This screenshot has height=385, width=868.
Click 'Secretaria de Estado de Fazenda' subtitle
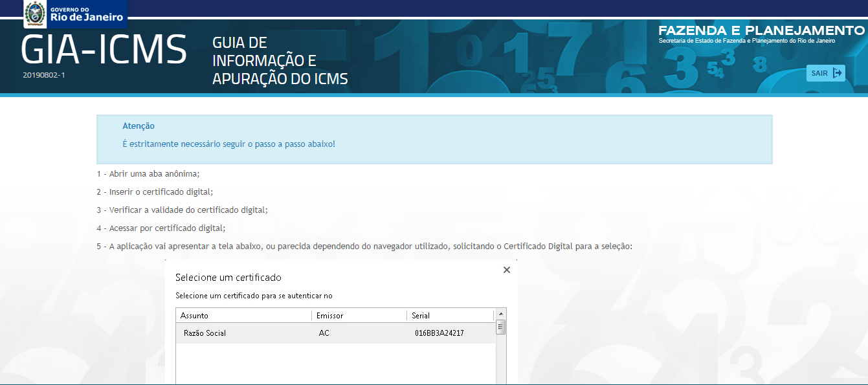[746, 41]
